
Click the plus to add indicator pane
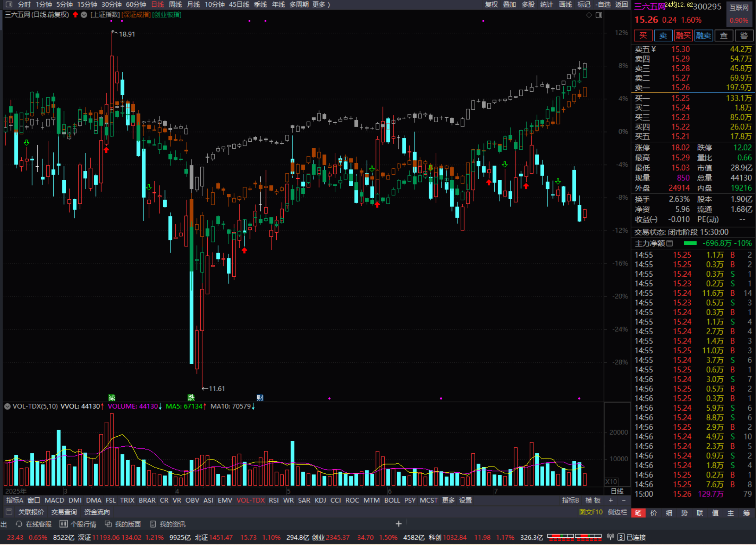pos(611,500)
